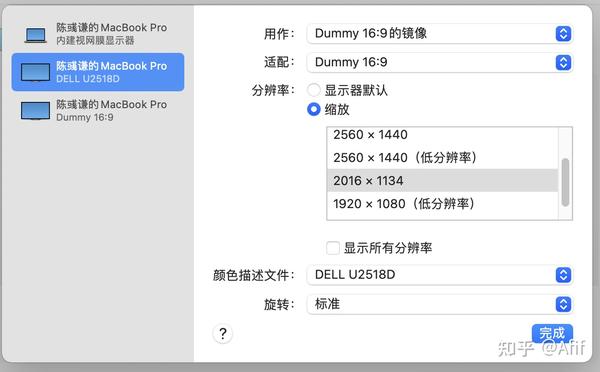
Task: Open the 旋转 dropdown showing 标准
Action: pyautogui.click(x=439, y=304)
